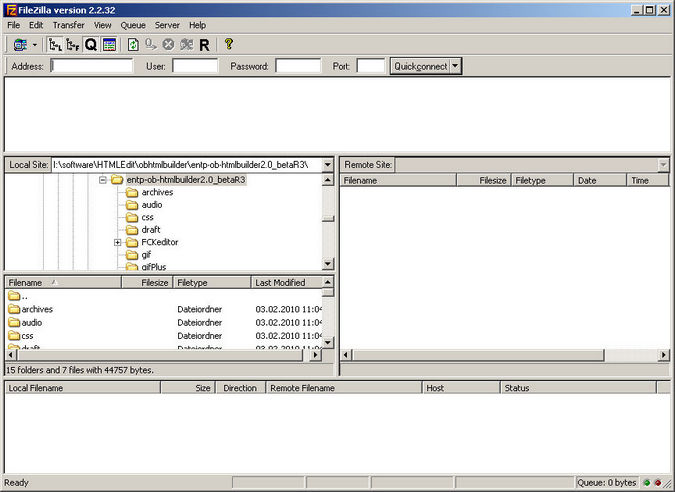Select the audio row in local file list
Viewport: 675px width, 492px height.
click(x=164, y=322)
